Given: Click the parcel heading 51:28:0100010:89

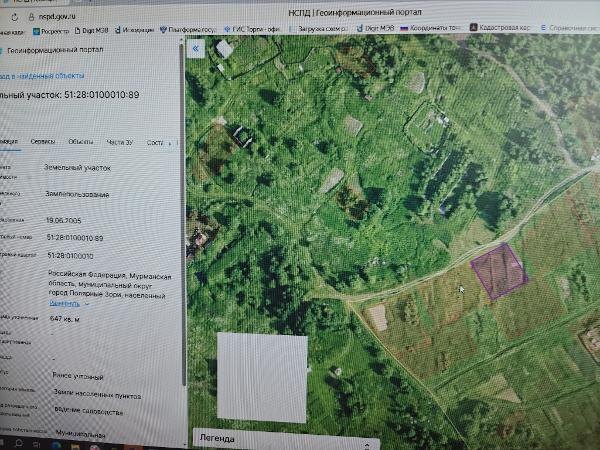Looking at the screenshot, I should [102, 95].
